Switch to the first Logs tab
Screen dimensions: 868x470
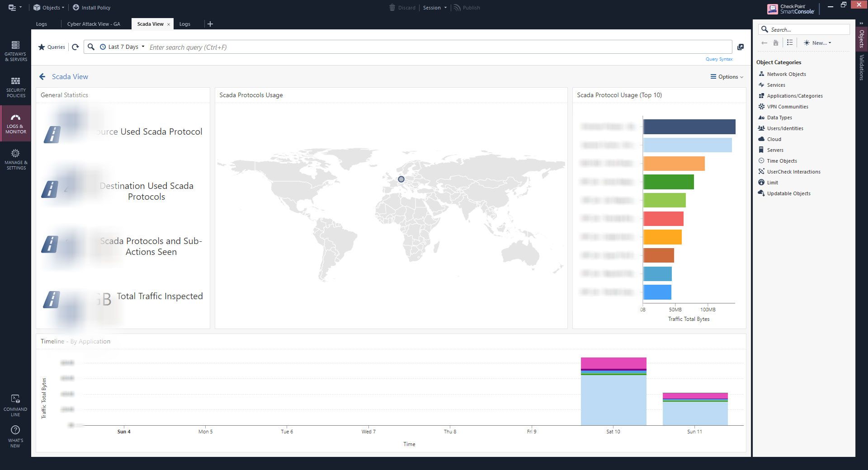pos(42,24)
